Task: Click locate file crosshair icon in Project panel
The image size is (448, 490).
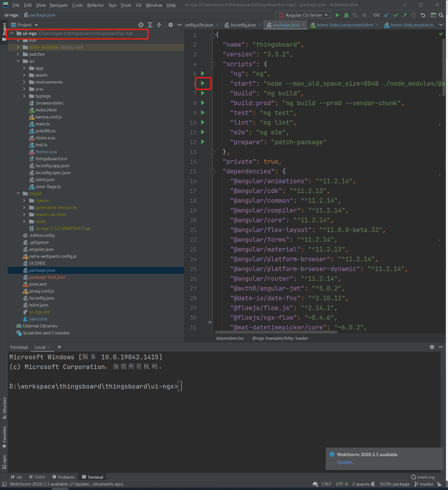Action: point(141,25)
